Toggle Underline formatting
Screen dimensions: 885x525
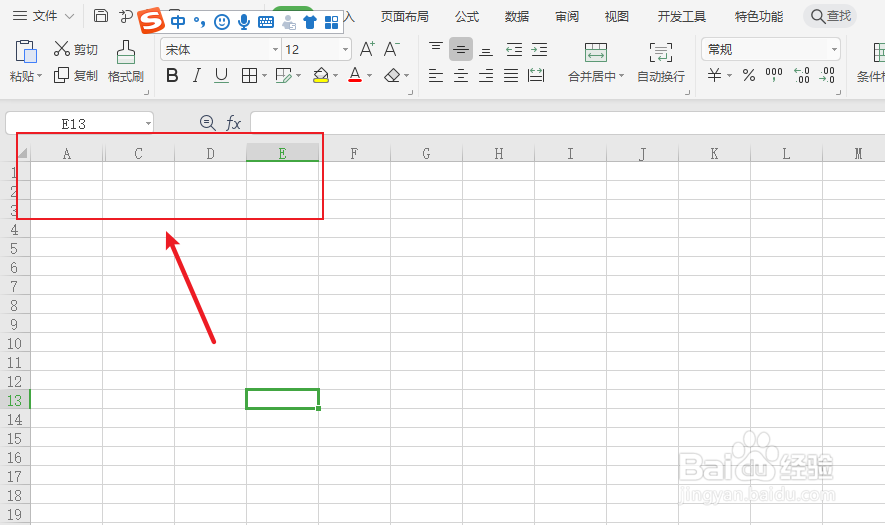click(221, 75)
